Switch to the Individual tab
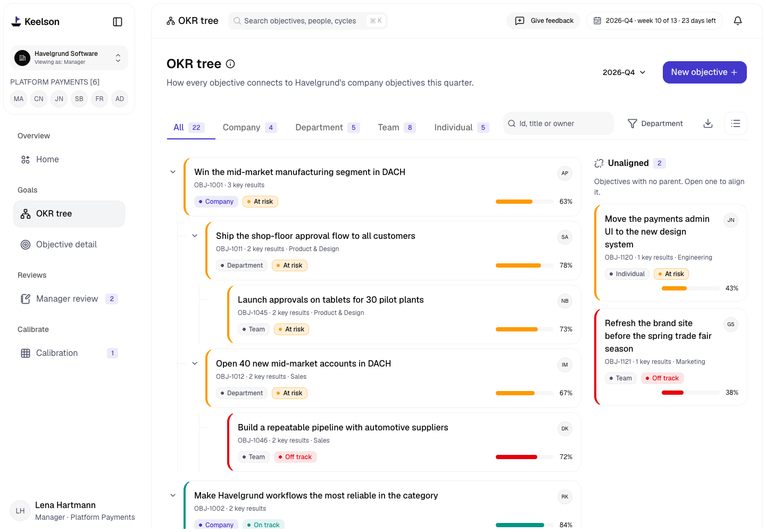This screenshot has height=532, width=766. pyautogui.click(x=462, y=128)
